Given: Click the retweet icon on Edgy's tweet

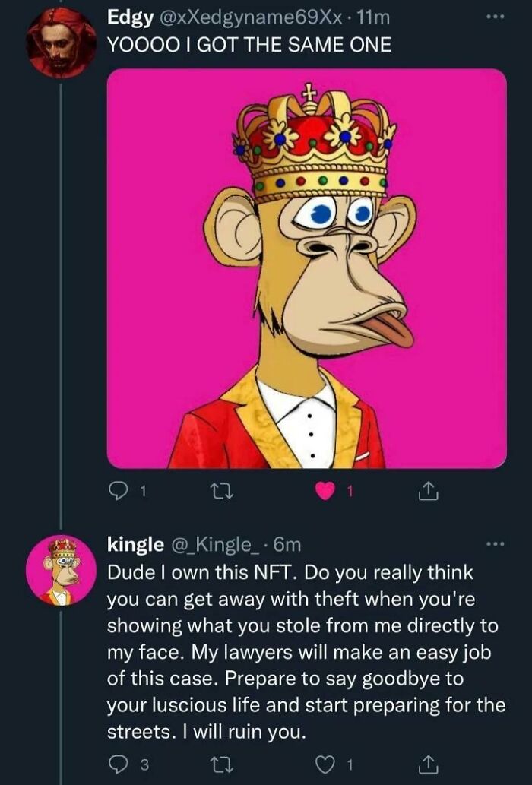Looking at the screenshot, I should [223, 492].
